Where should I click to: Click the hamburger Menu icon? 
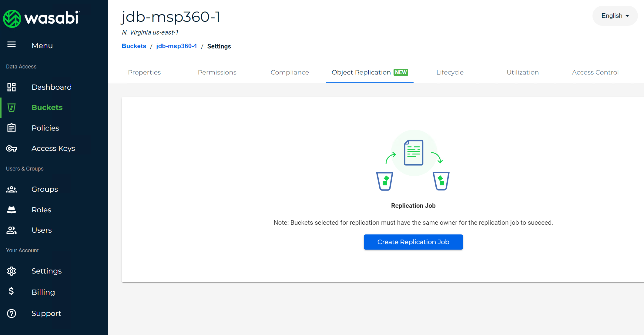12,45
